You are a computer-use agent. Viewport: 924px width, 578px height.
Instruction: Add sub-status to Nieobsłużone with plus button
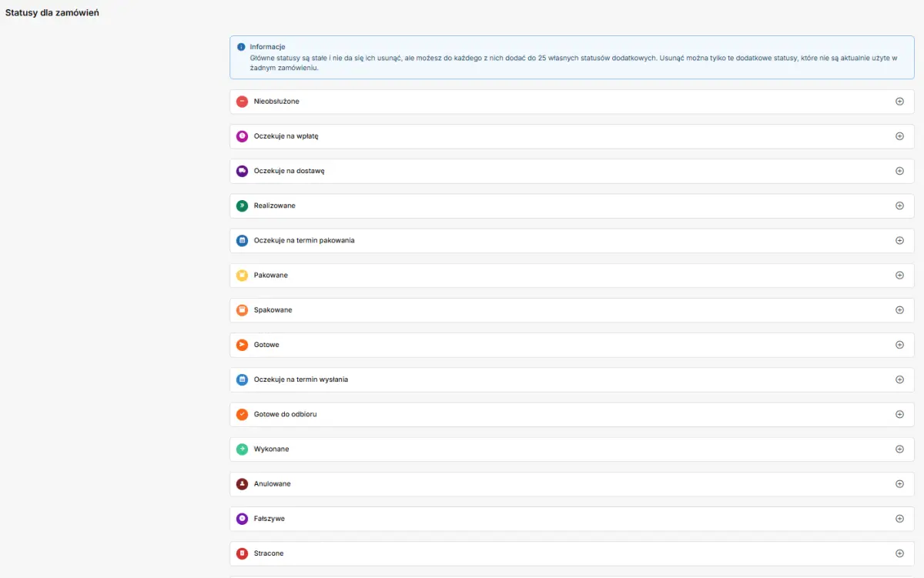point(899,102)
